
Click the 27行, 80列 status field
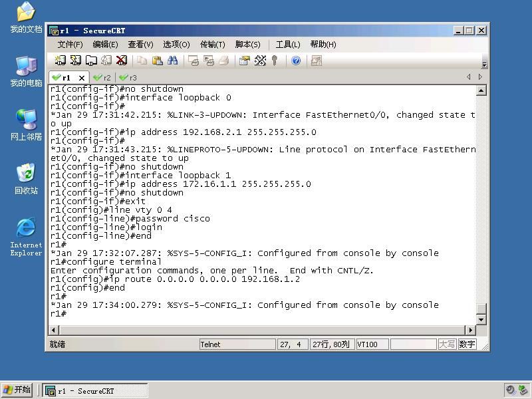332,344
